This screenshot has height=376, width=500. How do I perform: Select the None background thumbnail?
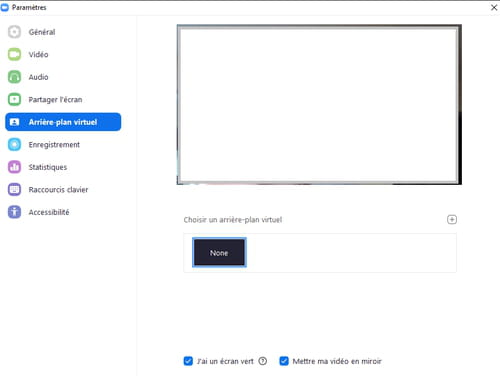tap(219, 253)
